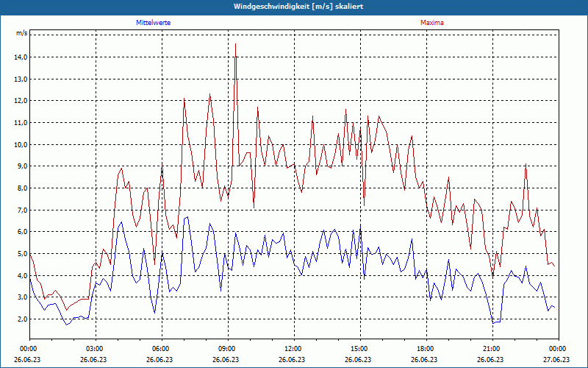Screen dimensions: 588x368
Task: Click the 26.06.23 date beneath 15:00
Action: [358, 359]
